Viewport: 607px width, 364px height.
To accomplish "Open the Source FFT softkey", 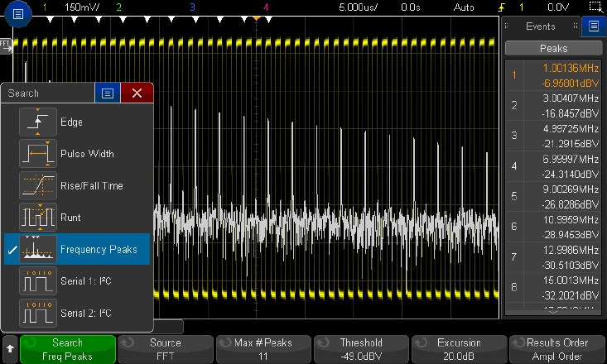I will click(x=166, y=349).
